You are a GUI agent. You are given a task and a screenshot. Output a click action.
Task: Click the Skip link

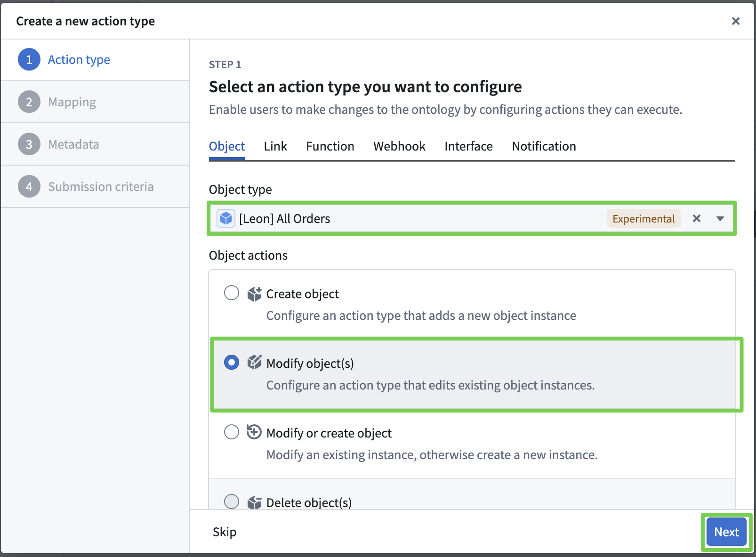225,532
